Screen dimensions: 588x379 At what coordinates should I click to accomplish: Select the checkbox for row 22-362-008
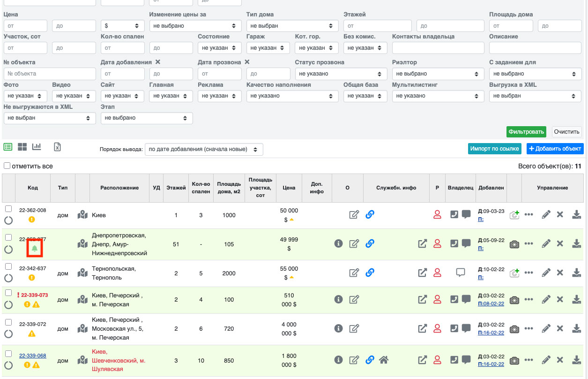8,209
